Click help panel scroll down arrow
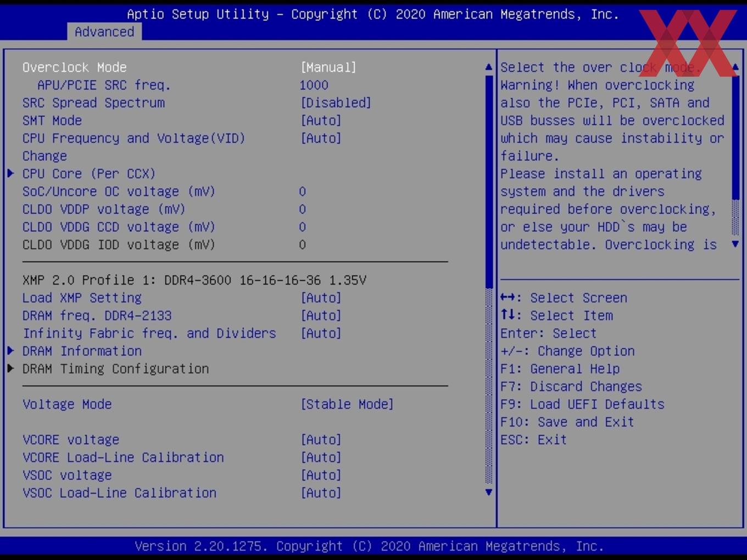This screenshot has width=747, height=560. pos(735,244)
